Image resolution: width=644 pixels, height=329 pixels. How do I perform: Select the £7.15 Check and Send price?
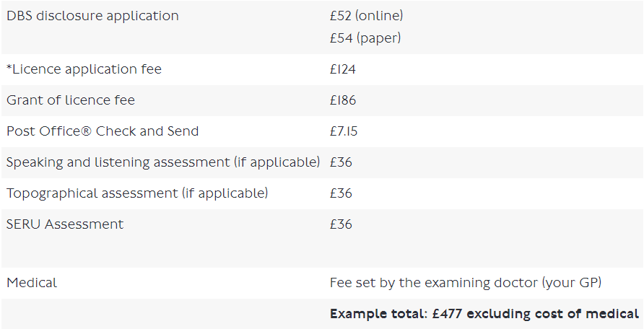click(344, 131)
